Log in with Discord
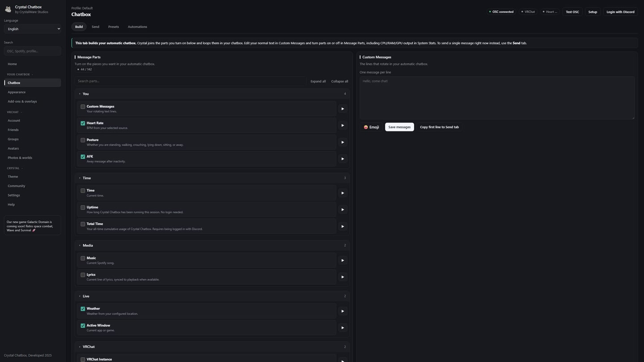Viewport: 644px width, 362px height. (x=620, y=12)
